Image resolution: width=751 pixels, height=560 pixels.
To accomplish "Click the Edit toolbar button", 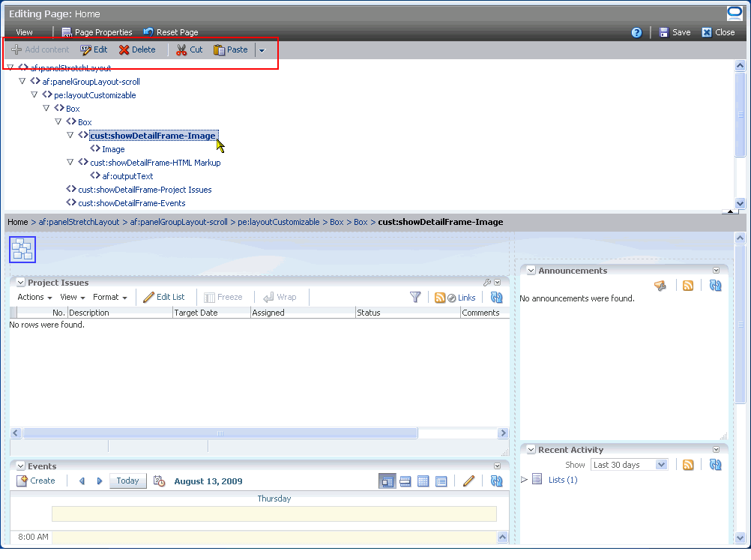I will 94,49.
